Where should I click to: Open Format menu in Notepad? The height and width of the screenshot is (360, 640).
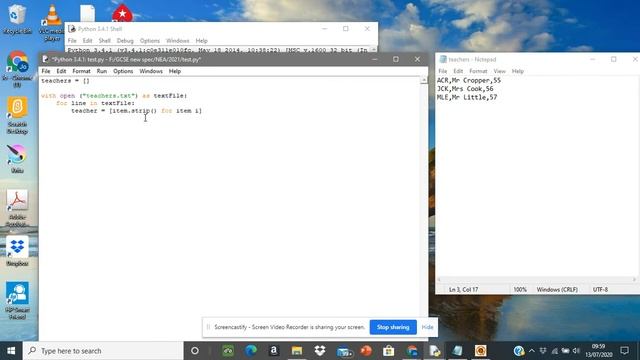478,71
